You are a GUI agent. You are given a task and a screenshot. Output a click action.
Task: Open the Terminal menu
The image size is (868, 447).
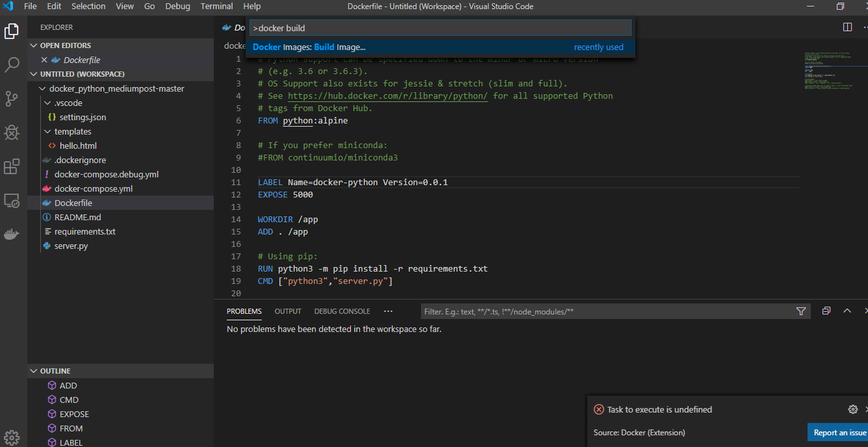click(216, 6)
